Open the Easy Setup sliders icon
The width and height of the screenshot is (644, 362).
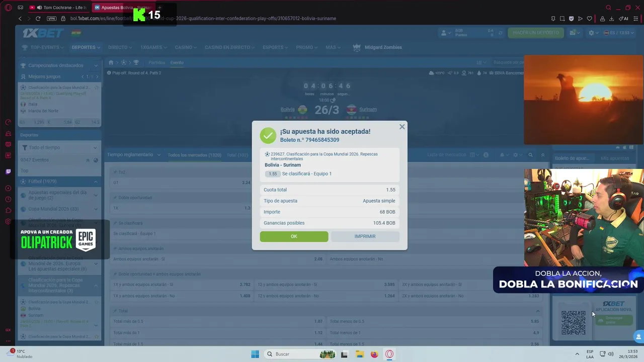coord(635,19)
